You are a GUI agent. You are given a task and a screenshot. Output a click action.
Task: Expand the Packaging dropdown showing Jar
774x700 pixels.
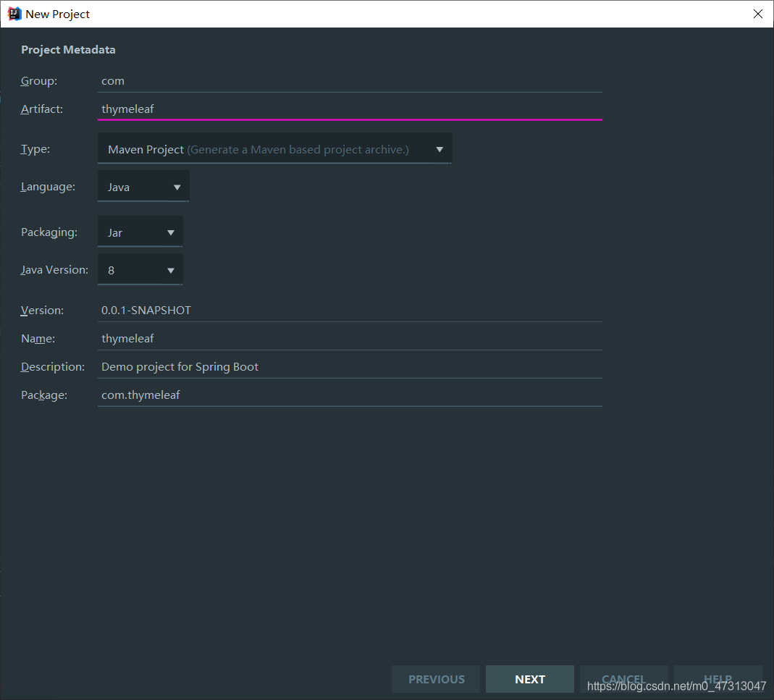point(140,232)
